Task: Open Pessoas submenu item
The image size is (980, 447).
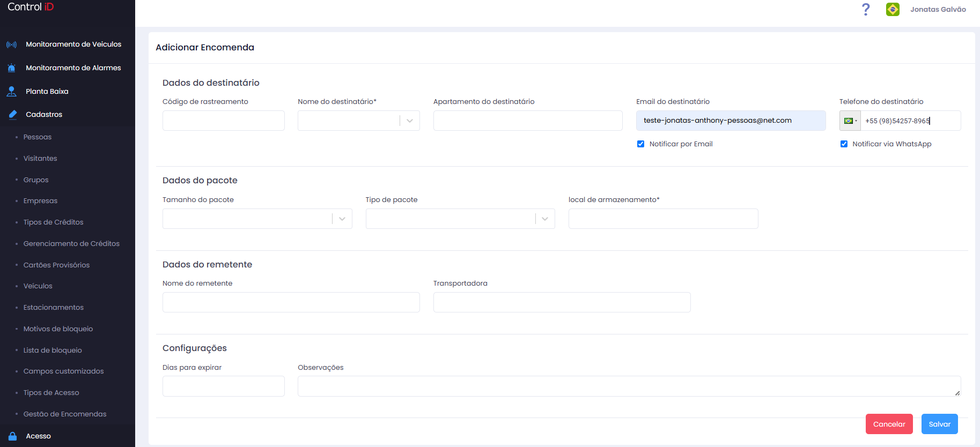Action: pyautogui.click(x=38, y=137)
